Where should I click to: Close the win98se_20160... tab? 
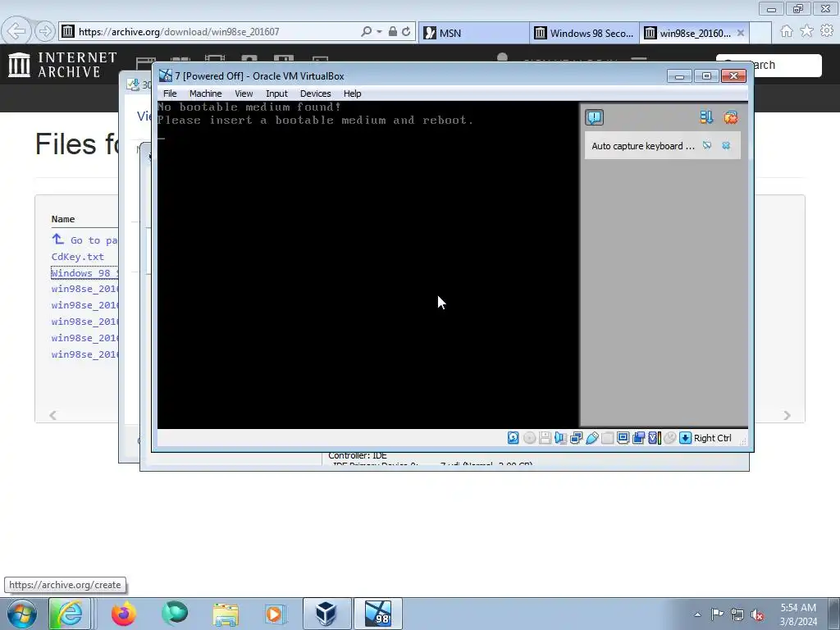click(x=741, y=33)
